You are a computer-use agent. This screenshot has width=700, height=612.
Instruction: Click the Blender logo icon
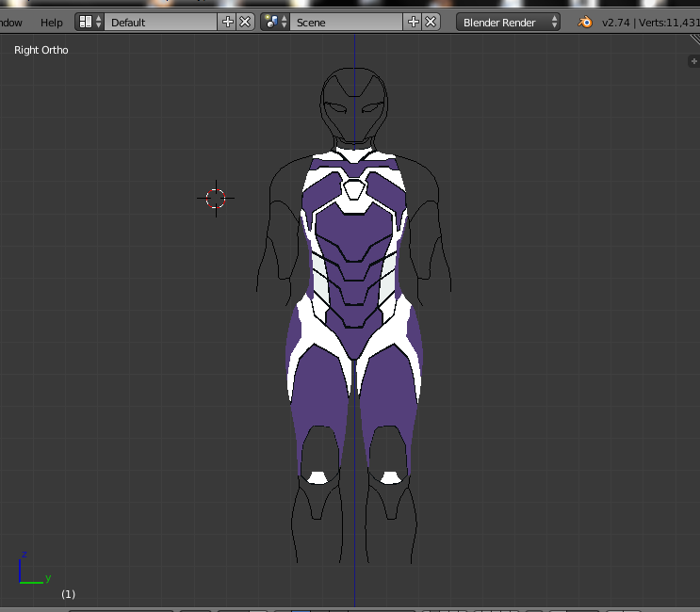pos(585,22)
